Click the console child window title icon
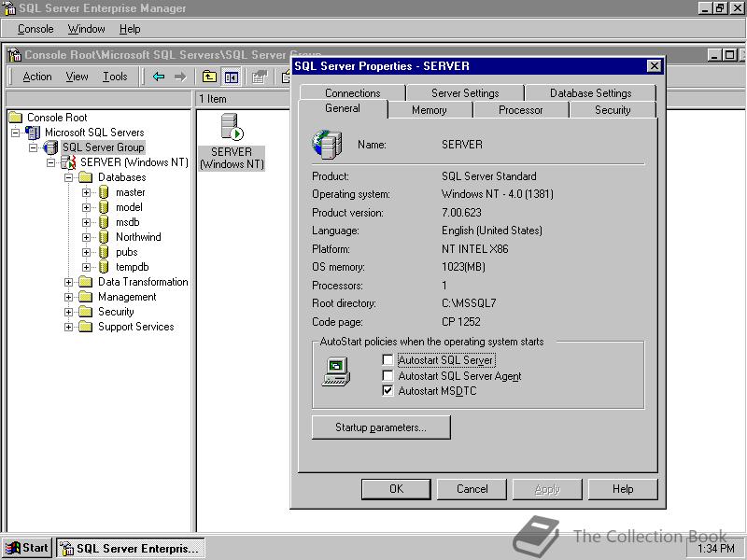The image size is (747, 560). point(15,55)
